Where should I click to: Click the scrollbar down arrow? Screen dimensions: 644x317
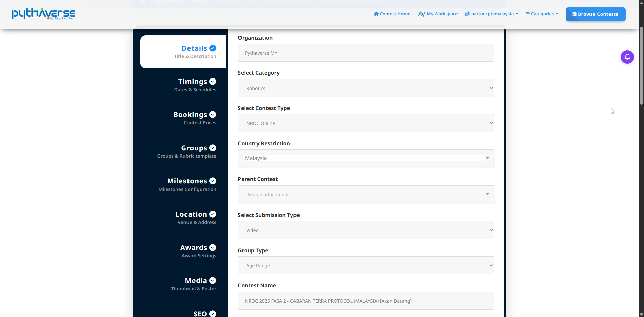pyautogui.click(x=641, y=314)
